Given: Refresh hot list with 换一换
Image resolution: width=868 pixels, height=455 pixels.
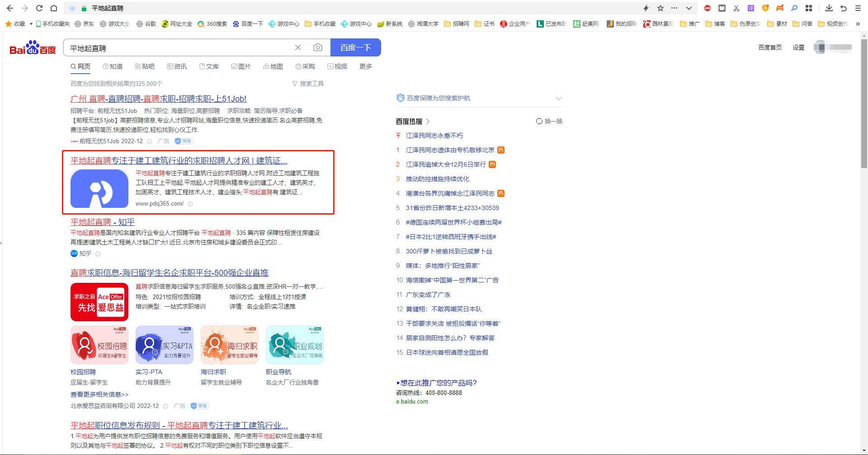Looking at the screenshot, I should [x=549, y=121].
